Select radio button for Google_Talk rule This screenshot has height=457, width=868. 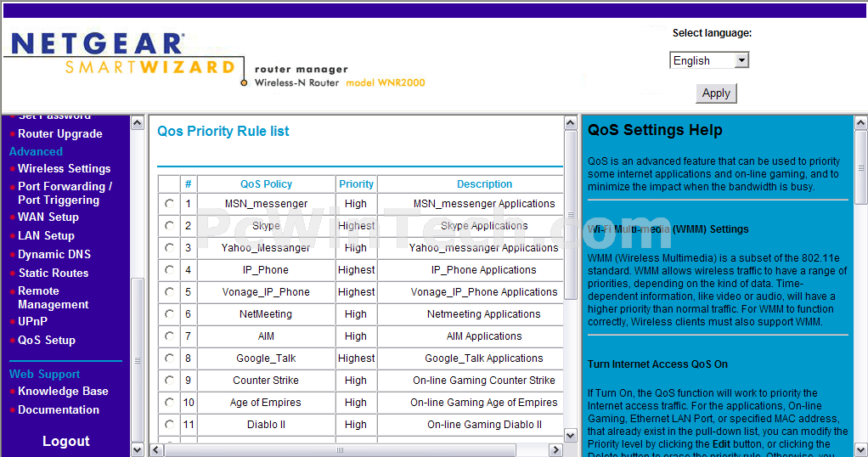pos(169,358)
